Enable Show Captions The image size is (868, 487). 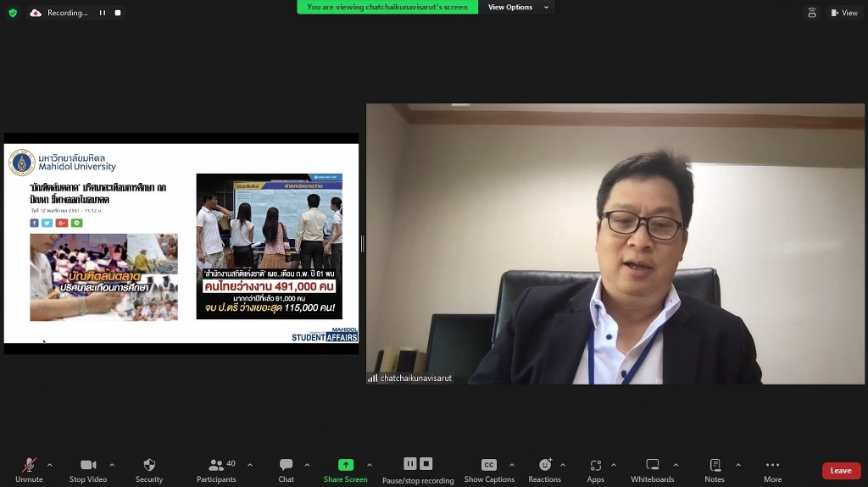(x=489, y=470)
